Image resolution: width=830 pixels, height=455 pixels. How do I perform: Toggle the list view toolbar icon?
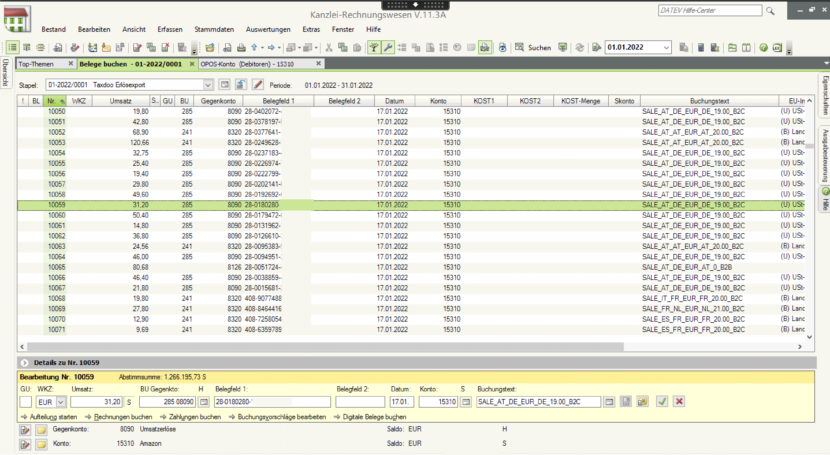pyautogui.click(x=12, y=48)
